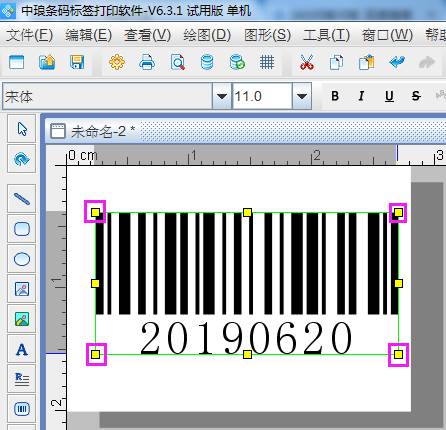
Task: Click the bottom-left barcode resize handle
Action: (x=95, y=354)
